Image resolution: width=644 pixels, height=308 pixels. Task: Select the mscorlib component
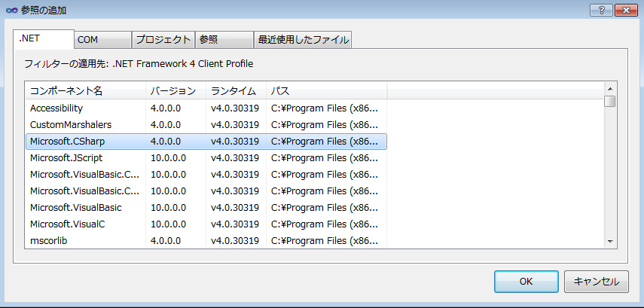(x=206, y=241)
